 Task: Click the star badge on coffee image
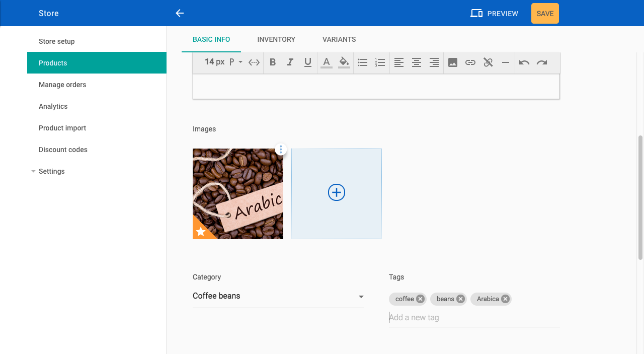(201, 231)
